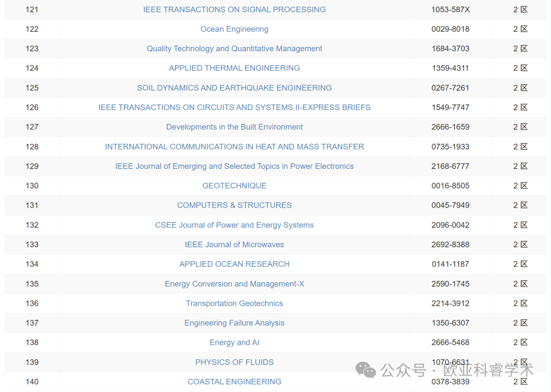The height and width of the screenshot is (392, 551).
Task: Select ISSN 2168-6777 cell
Action: (450, 166)
